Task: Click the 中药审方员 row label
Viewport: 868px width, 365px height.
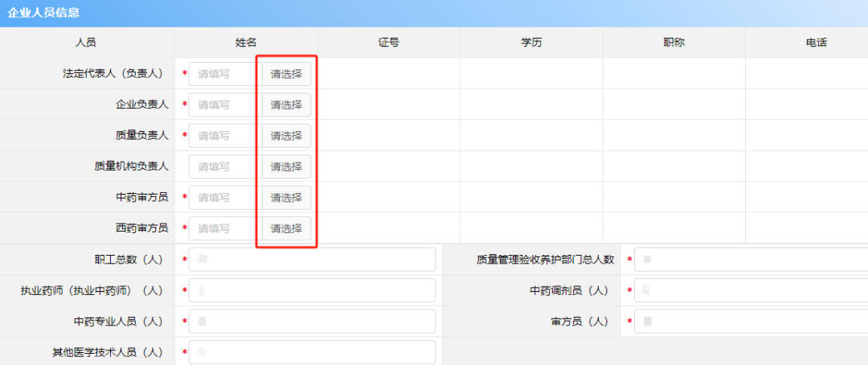Action: (x=142, y=197)
